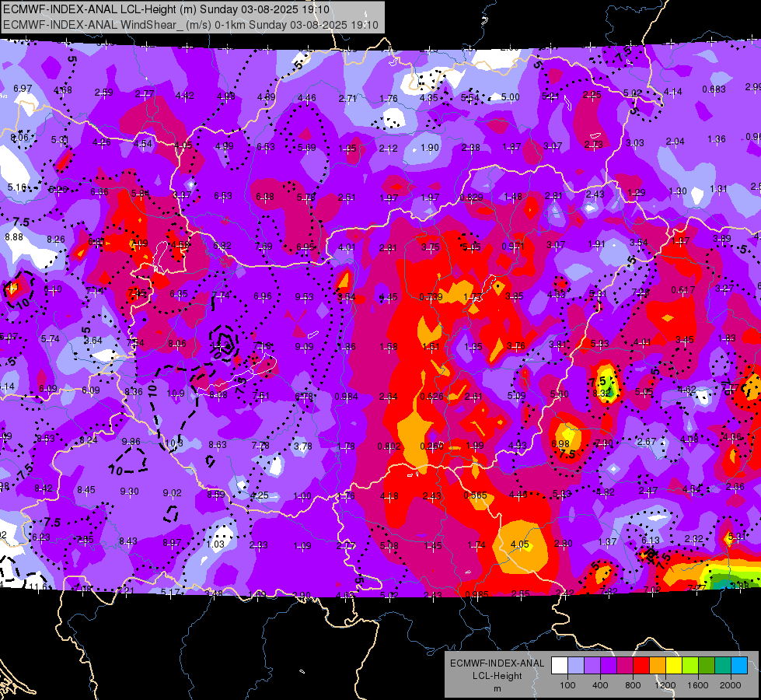The height and width of the screenshot is (700, 761).
Task: Click the wind shear value 9.53
Action: point(304,297)
